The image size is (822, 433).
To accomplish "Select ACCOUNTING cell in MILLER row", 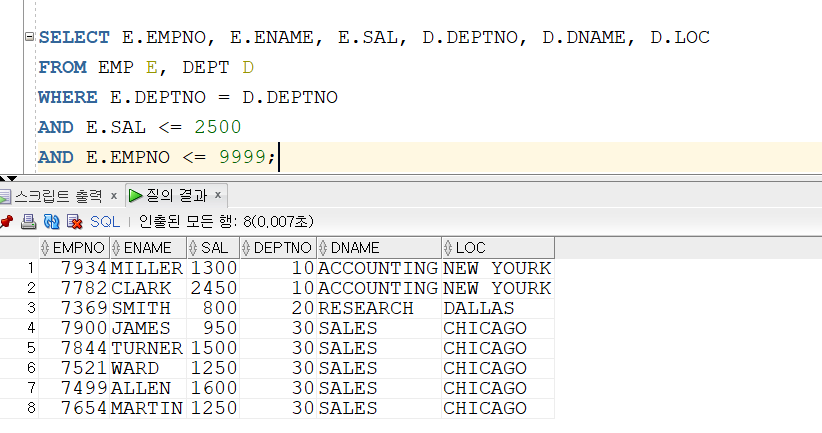I will [x=378, y=268].
